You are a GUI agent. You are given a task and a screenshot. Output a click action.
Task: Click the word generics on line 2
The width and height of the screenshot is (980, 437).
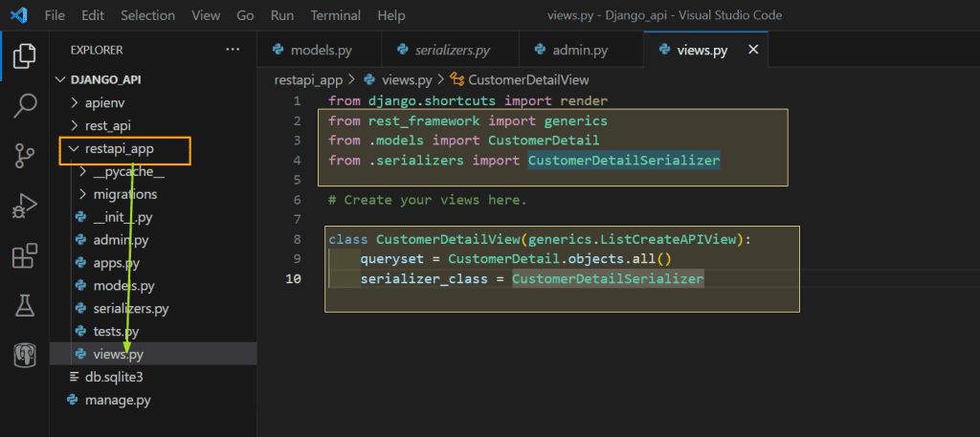click(575, 120)
